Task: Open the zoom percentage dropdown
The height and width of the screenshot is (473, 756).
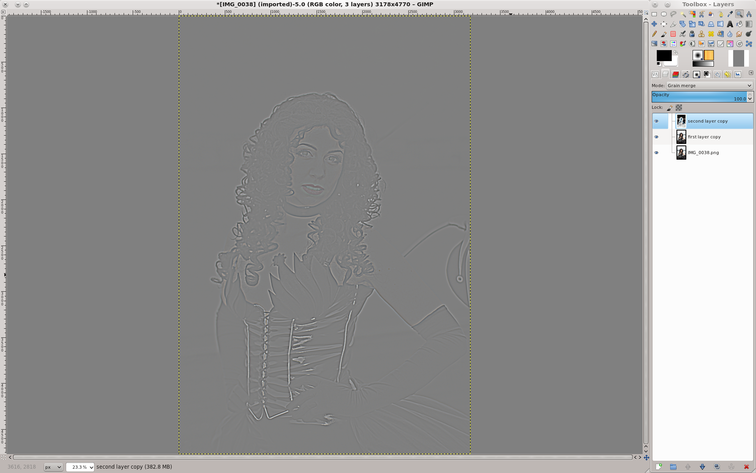Action: point(81,467)
